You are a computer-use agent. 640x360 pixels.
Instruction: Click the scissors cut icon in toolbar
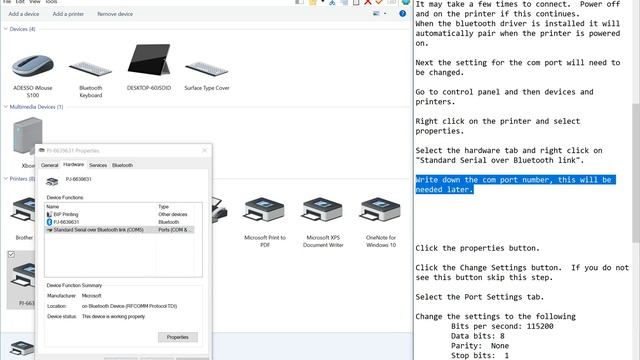(x=332, y=2)
